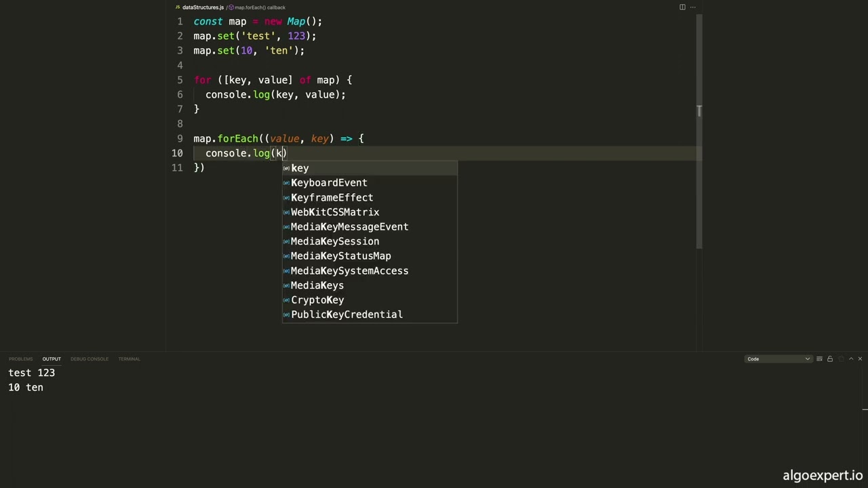Screen dimensions: 868x488
Task: Open the Code output channel dropdown
Action: click(x=778, y=359)
